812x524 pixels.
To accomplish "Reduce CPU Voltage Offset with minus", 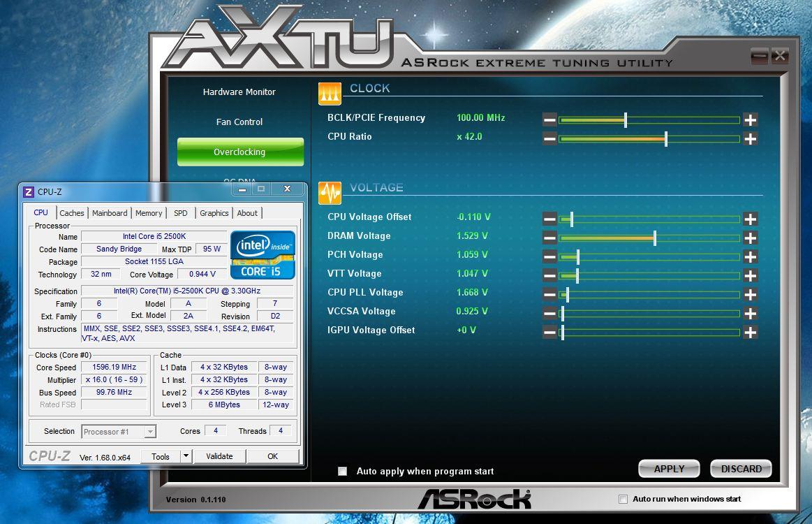I will [x=549, y=219].
